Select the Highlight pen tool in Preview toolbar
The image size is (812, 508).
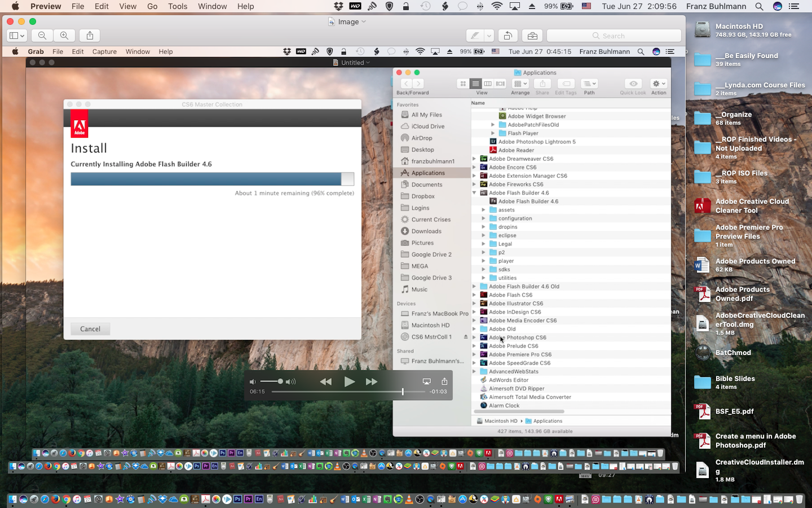click(475, 36)
